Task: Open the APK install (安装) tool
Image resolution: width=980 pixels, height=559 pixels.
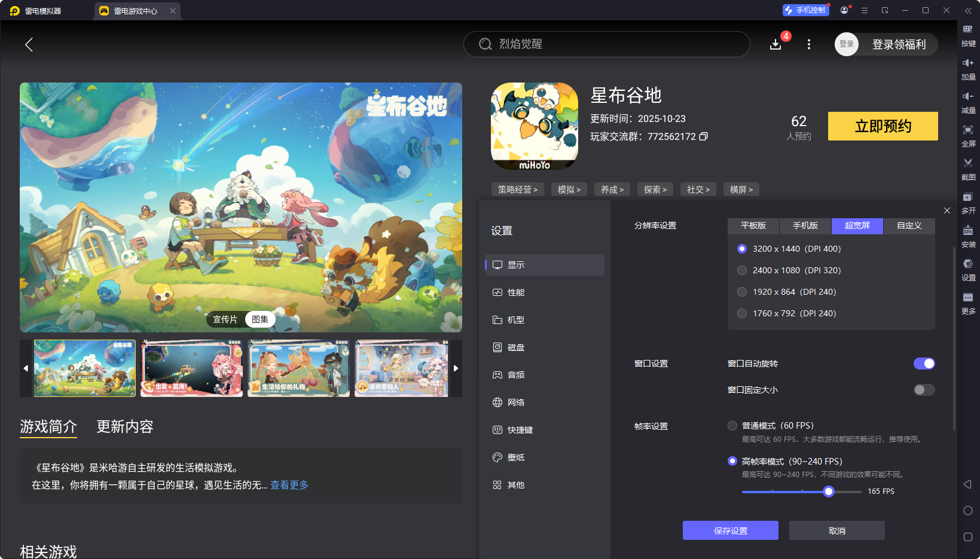Action: 969,236
